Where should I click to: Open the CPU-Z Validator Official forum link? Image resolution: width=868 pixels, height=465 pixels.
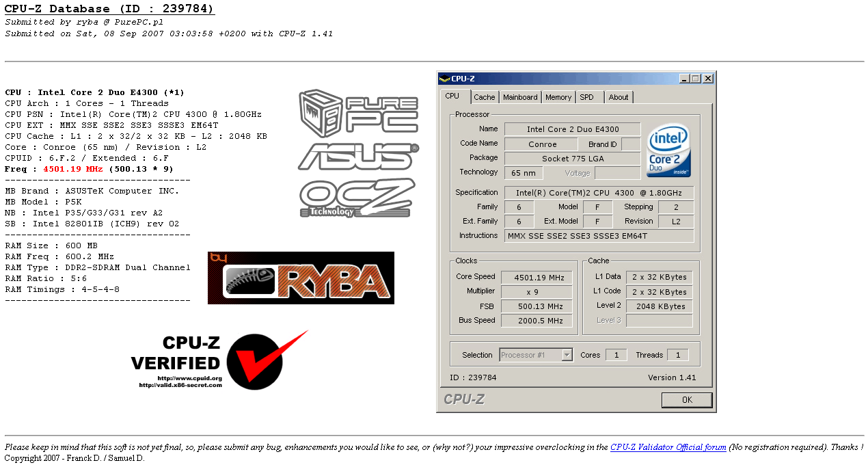[668, 447]
